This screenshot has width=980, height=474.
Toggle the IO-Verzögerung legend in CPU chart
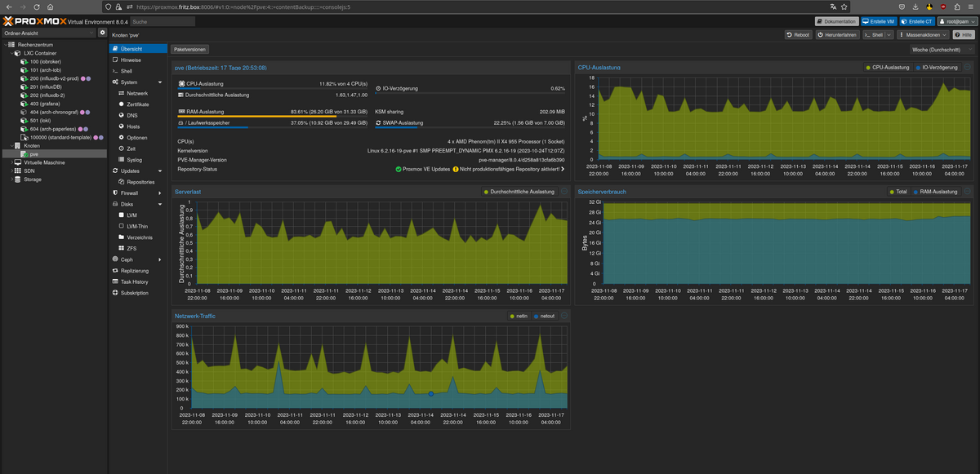(x=939, y=68)
